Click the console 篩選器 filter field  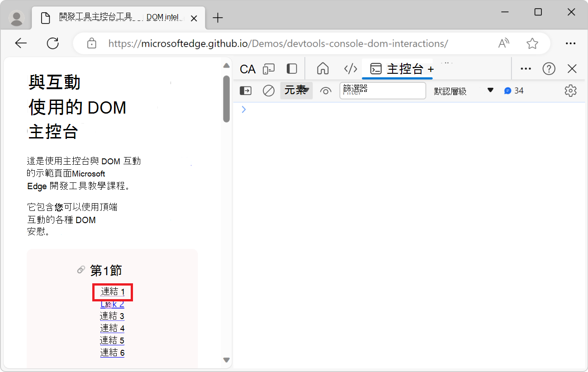[x=383, y=91]
